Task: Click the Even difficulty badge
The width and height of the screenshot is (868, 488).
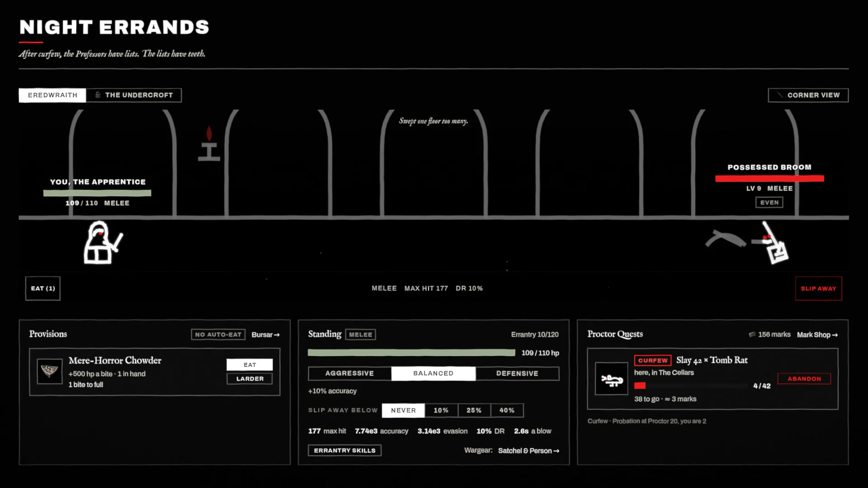Action: pyautogui.click(x=769, y=202)
